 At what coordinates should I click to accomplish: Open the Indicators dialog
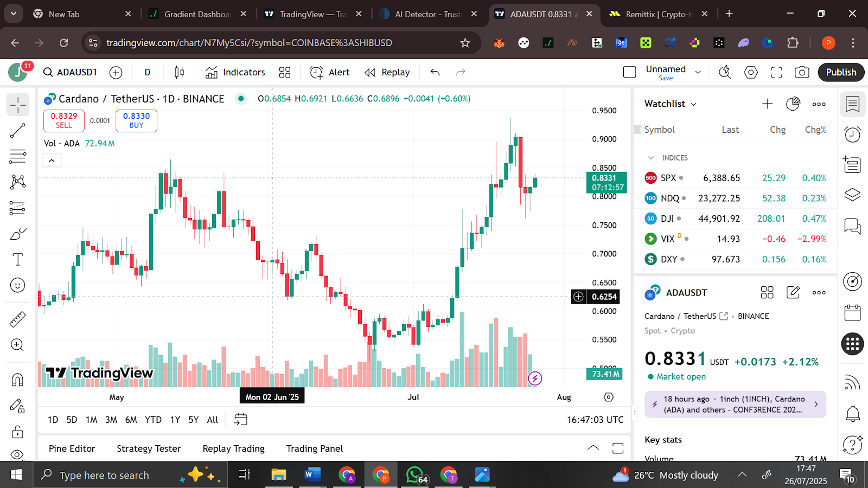[235, 72]
